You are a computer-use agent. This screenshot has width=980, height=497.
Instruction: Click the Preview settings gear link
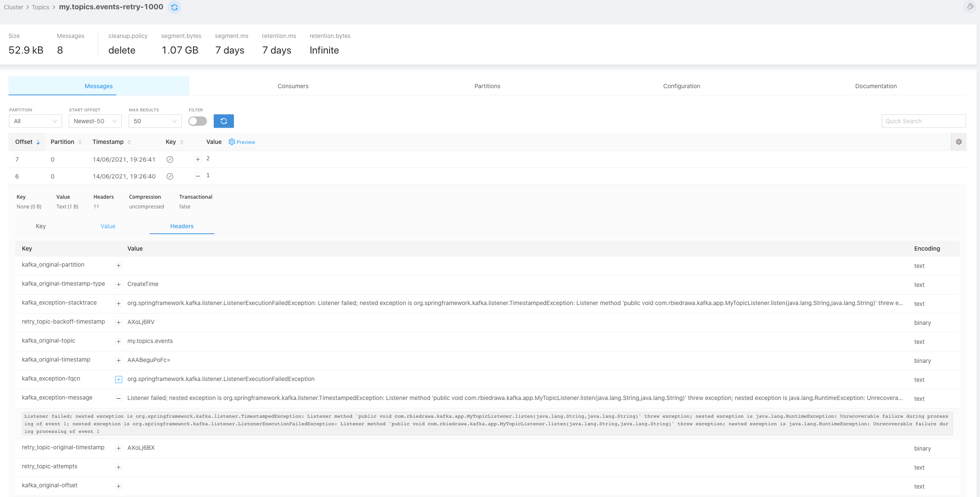242,142
